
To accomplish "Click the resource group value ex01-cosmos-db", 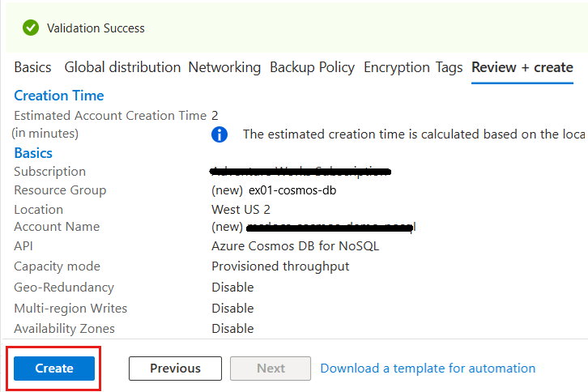I will pos(292,190).
